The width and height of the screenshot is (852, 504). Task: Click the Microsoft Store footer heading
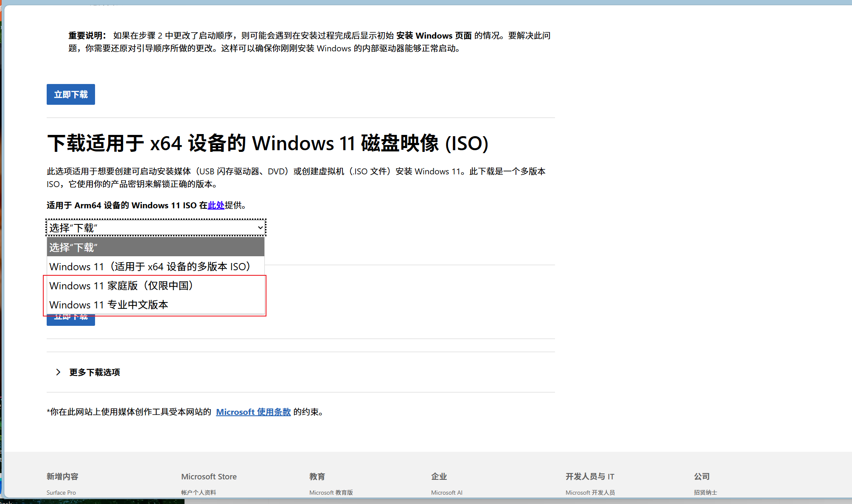(209, 476)
